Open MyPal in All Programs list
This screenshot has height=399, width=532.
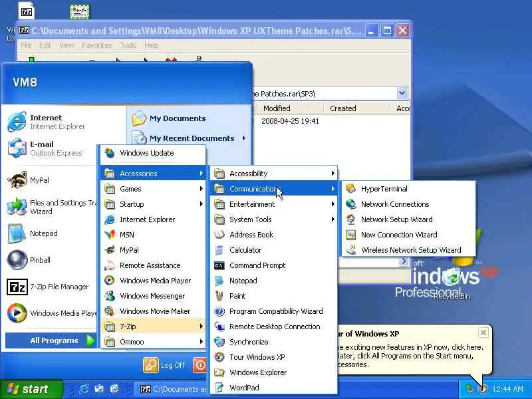click(x=154, y=250)
